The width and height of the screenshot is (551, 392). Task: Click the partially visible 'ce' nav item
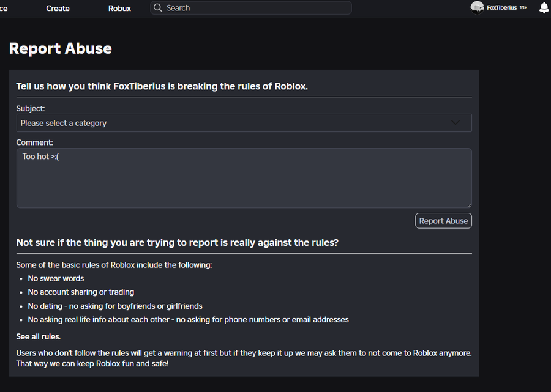coord(4,9)
